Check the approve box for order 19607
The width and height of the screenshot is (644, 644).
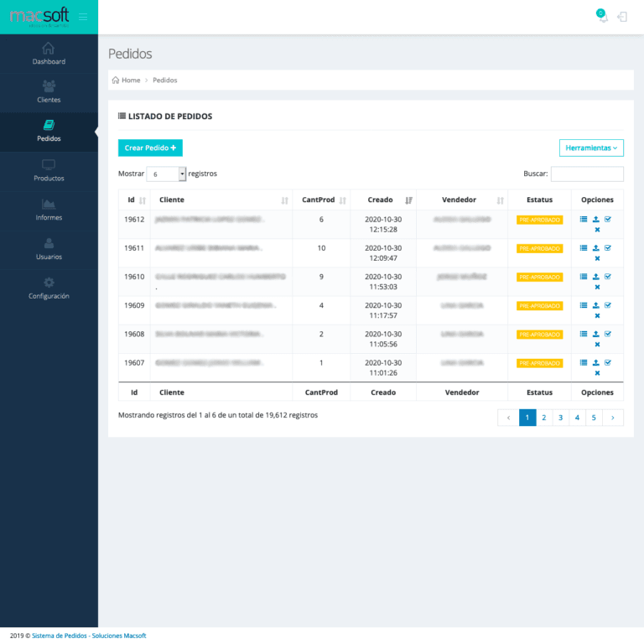click(608, 362)
